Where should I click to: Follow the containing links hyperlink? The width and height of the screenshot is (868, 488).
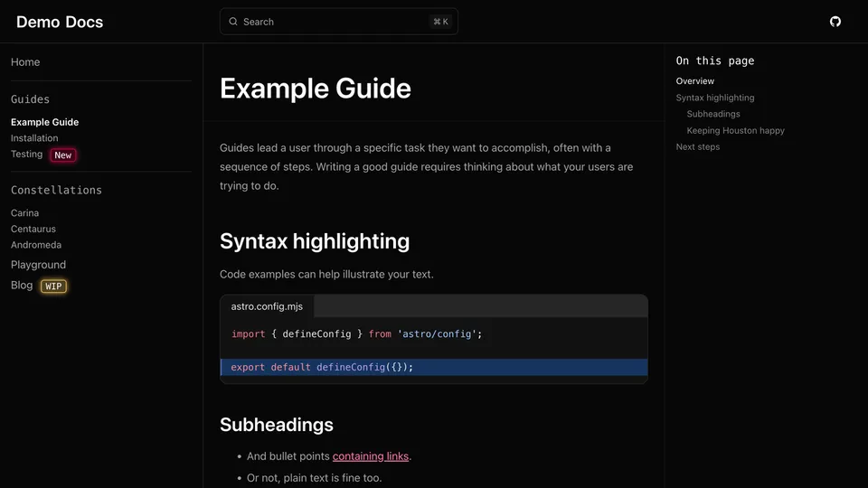(x=371, y=456)
